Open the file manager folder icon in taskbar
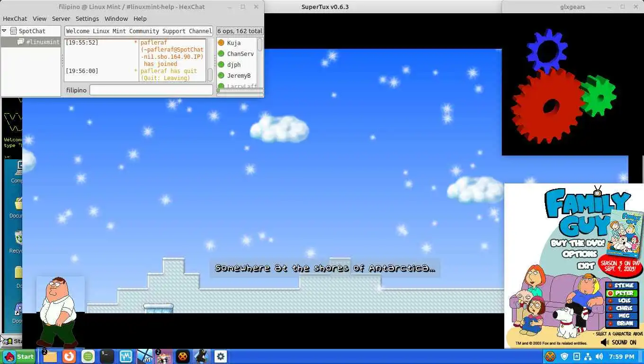Viewport: 644px width, 364px height. (50, 356)
